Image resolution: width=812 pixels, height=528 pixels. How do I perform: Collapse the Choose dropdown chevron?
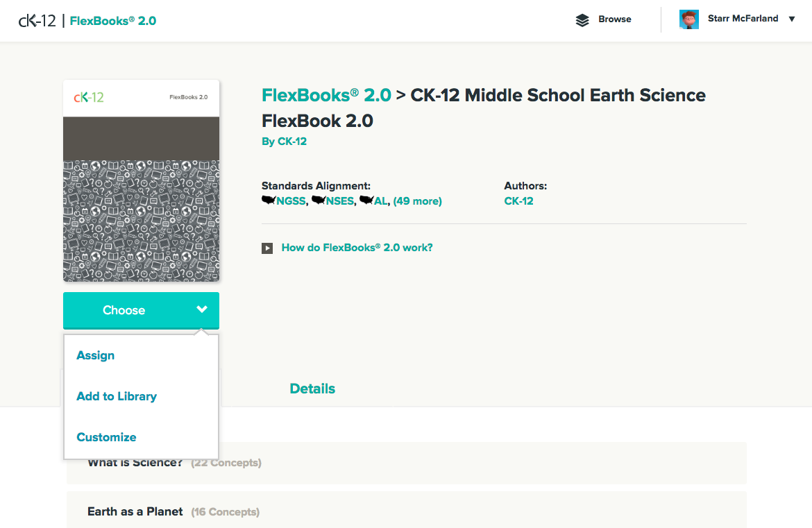pyautogui.click(x=202, y=309)
